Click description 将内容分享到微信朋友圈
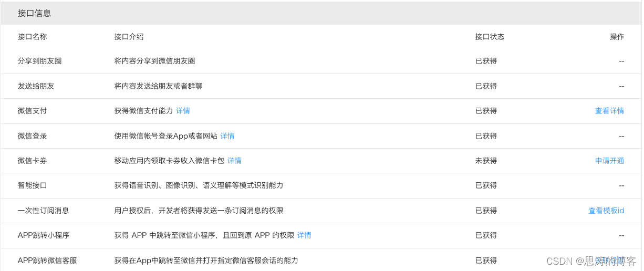This screenshot has width=644, height=271. click(154, 61)
